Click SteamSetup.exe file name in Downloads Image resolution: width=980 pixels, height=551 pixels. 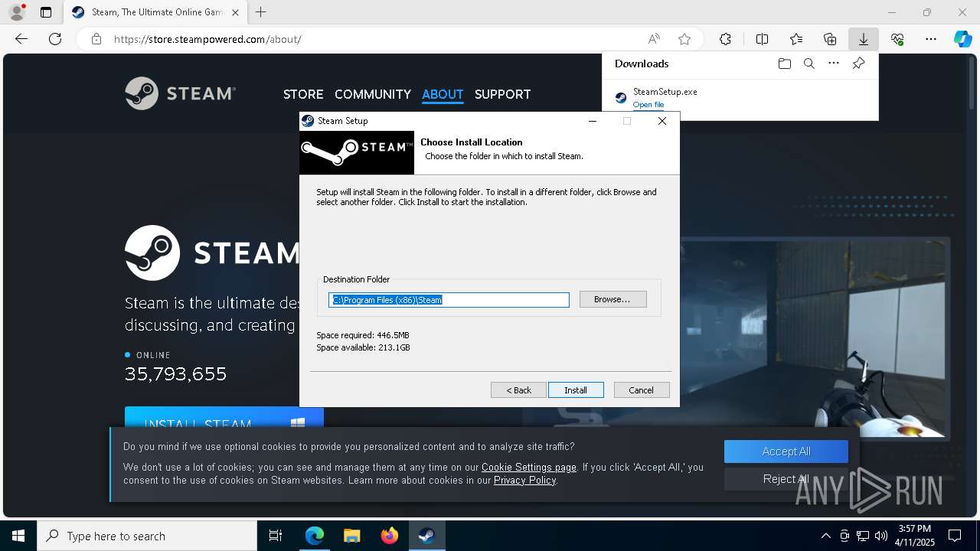[x=665, y=92]
